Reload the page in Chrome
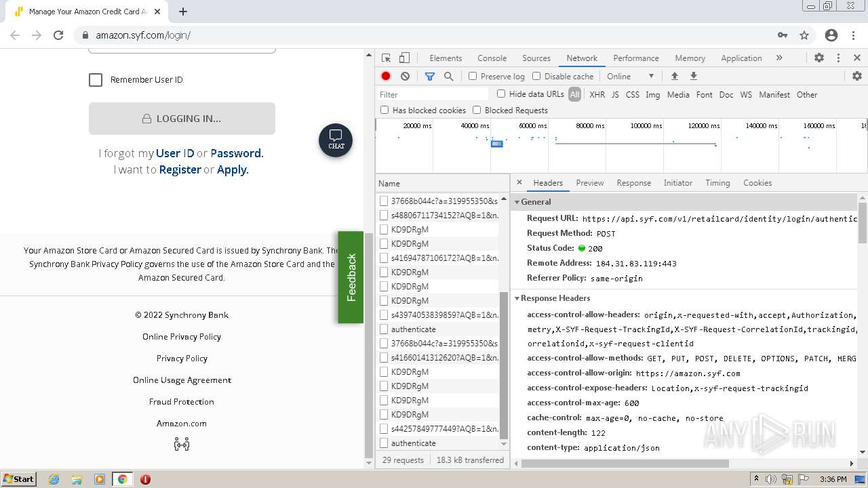The width and height of the screenshot is (868, 488). (58, 35)
